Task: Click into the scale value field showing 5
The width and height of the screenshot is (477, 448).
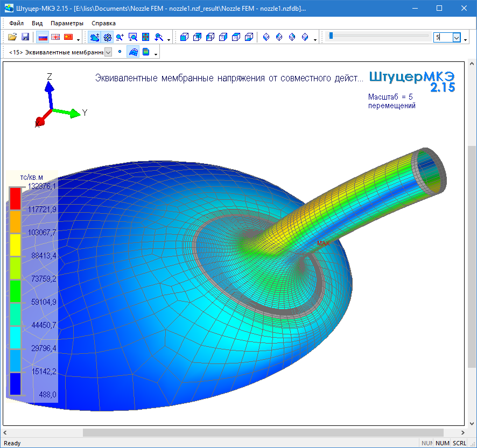Action: 443,38
